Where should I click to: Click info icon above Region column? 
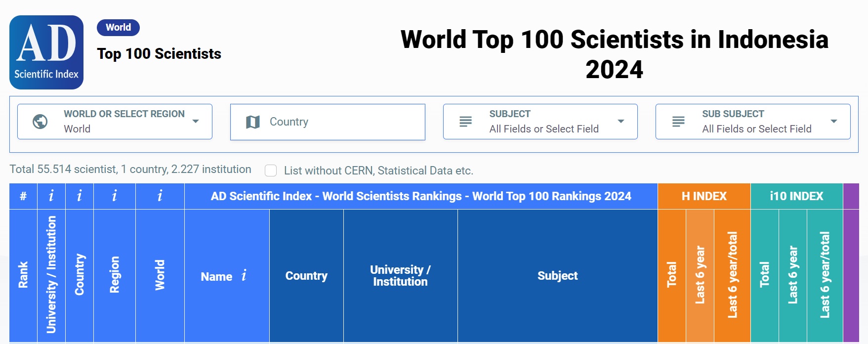115,196
